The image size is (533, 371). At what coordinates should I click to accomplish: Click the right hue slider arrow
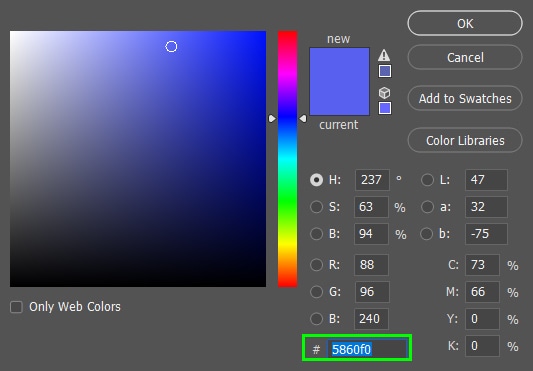[303, 118]
